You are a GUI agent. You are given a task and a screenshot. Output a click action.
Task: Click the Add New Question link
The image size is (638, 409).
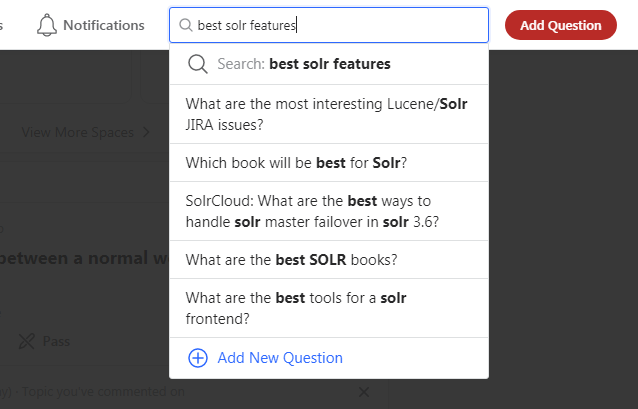[280, 358]
